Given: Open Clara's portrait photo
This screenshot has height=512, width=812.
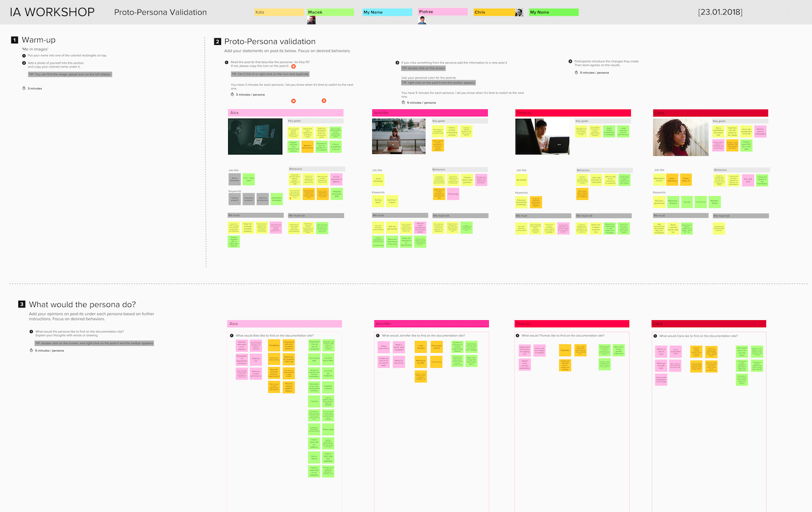Looking at the screenshot, I should coord(680,137).
